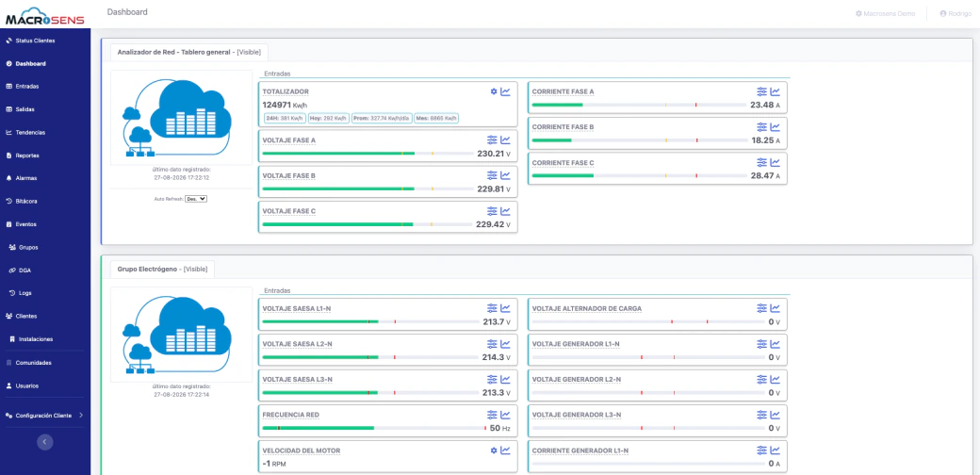The image size is (980, 475).
Task: View CORRIENTE FASE B trend chart
Action: pyautogui.click(x=775, y=127)
